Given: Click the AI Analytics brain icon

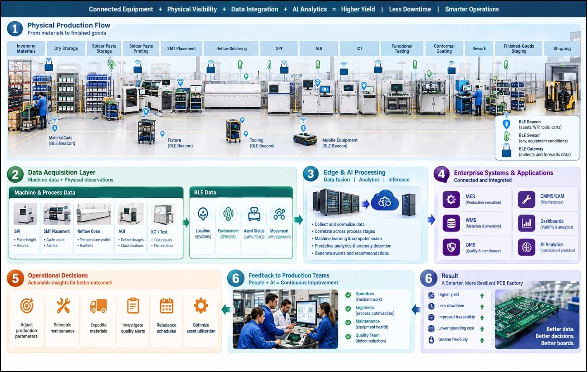Looking at the screenshot, I should (527, 247).
